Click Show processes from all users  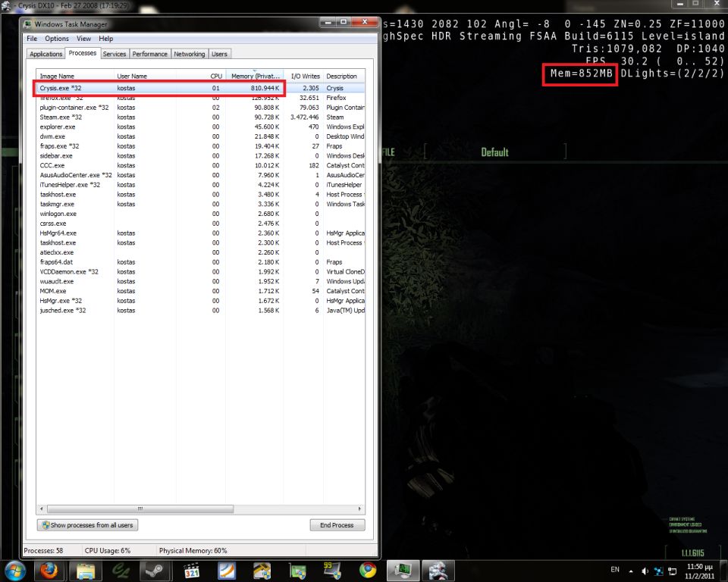[87, 525]
